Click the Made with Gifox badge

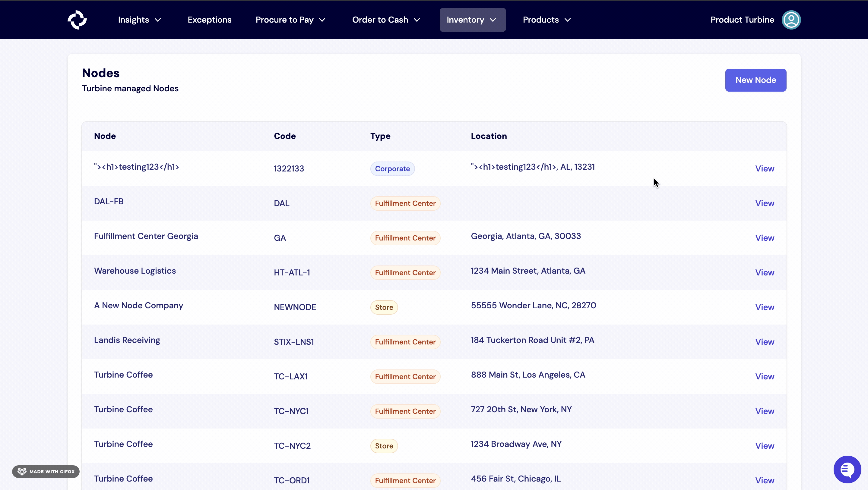(x=46, y=471)
